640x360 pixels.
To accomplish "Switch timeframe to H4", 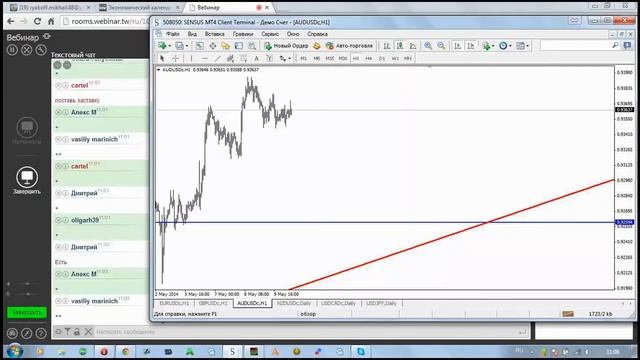I will click(x=369, y=58).
